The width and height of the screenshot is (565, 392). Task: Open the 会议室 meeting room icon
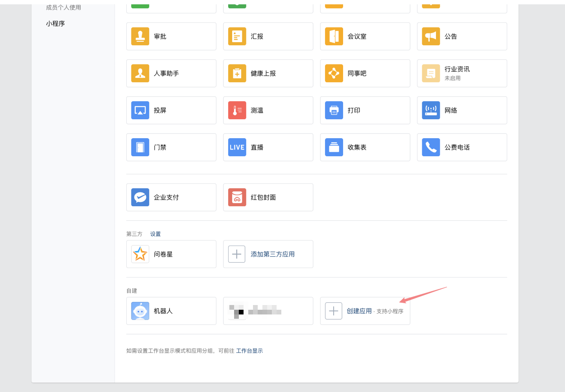pos(334,37)
